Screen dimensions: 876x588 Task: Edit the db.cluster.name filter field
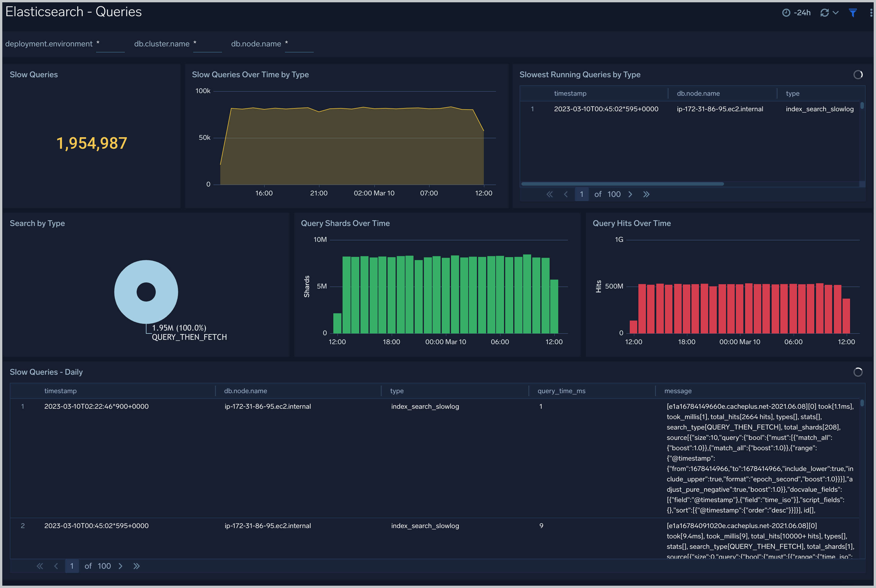pyautogui.click(x=207, y=44)
